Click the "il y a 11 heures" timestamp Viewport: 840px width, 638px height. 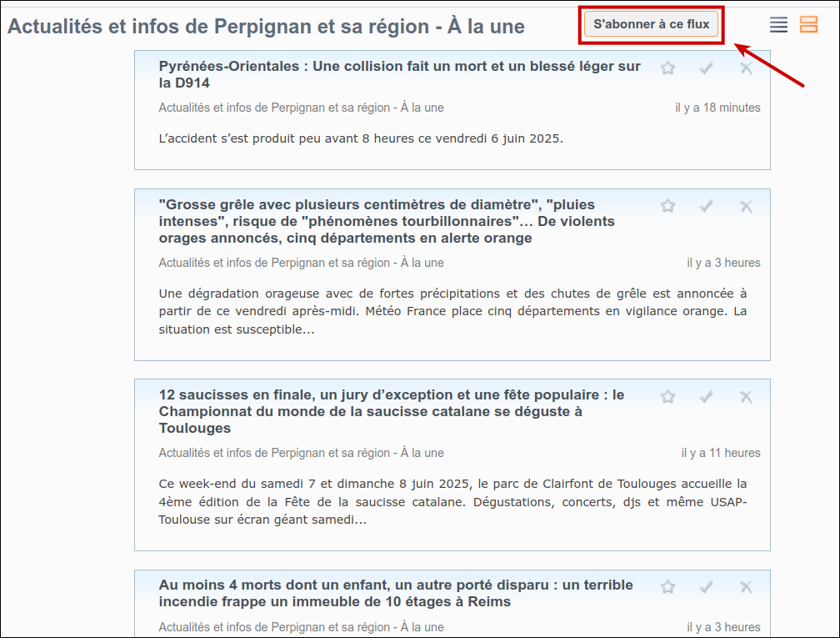pos(721,453)
